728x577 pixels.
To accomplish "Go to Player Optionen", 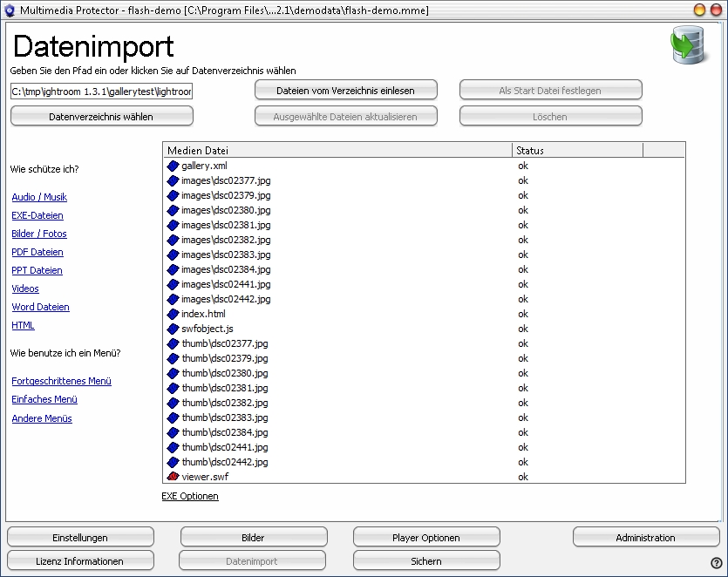I will pyautogui.click(x=426, y=538).
